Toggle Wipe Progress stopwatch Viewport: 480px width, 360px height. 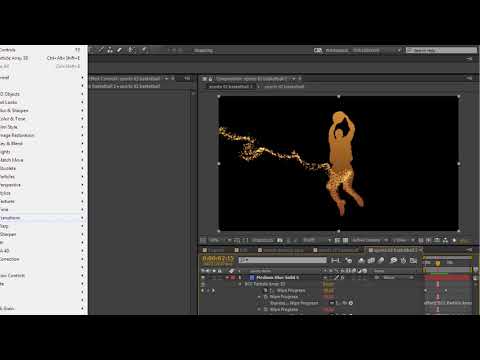266,290
